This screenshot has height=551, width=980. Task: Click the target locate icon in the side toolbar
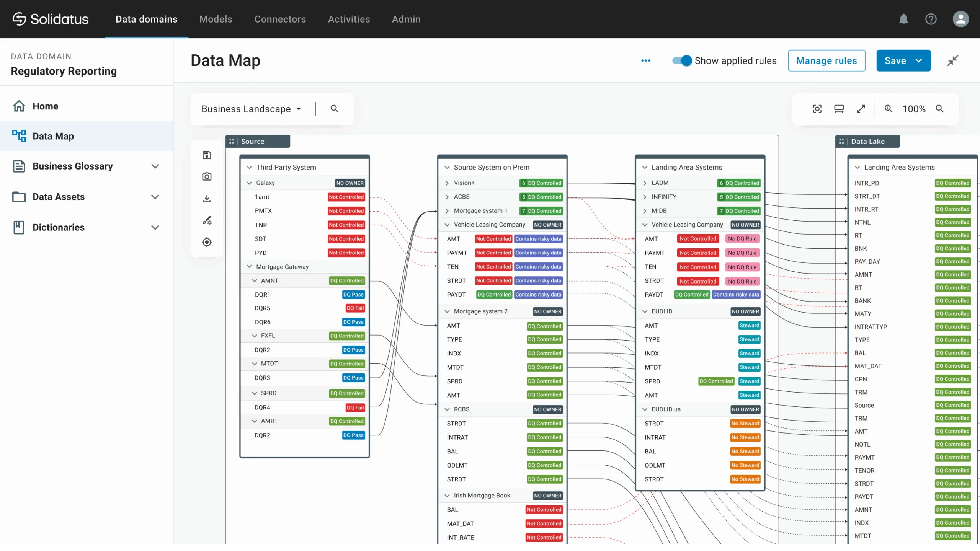pos(207,242)
